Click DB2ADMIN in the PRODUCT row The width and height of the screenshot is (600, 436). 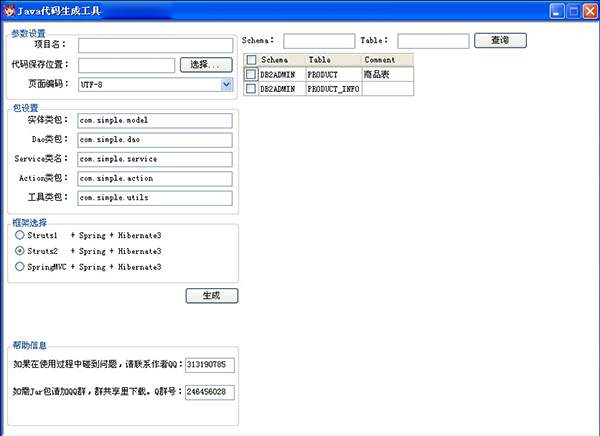point(282,74)
